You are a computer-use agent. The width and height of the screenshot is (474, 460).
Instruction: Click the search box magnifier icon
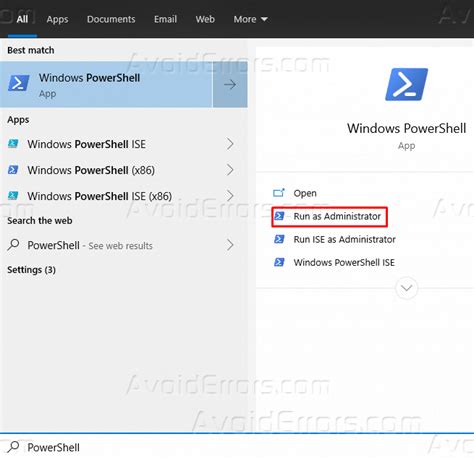click(13, 446)
